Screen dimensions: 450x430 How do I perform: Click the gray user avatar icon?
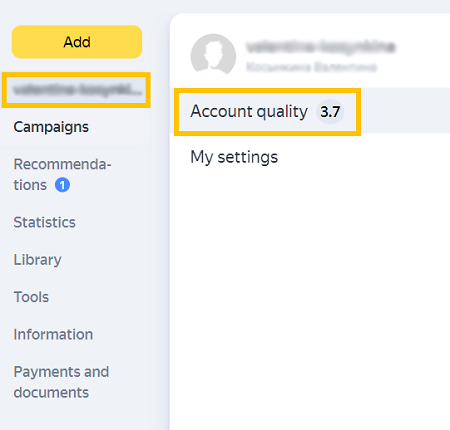pos(213,56)
